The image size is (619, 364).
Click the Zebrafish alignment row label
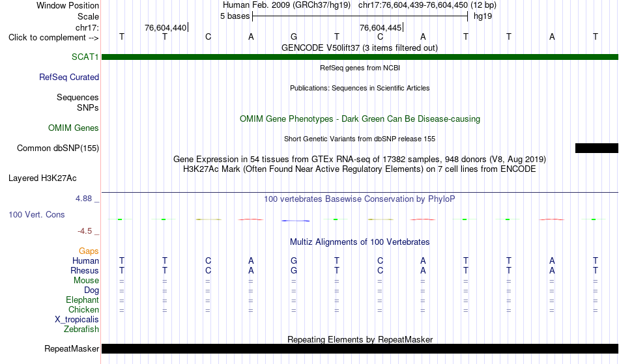(81, 329)
